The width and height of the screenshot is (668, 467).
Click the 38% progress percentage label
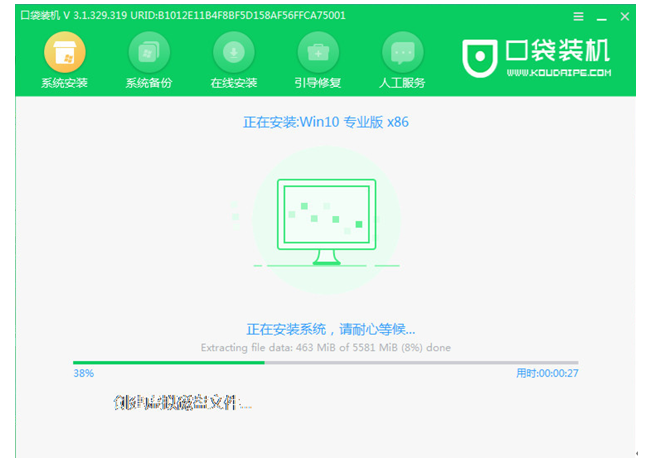point(83,373)
